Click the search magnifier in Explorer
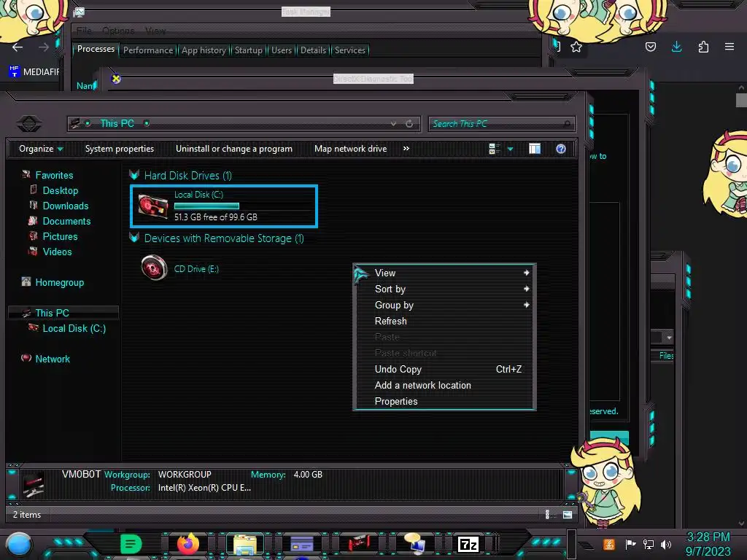This screenshot has height=560, width=747. [x=567, y=124]
